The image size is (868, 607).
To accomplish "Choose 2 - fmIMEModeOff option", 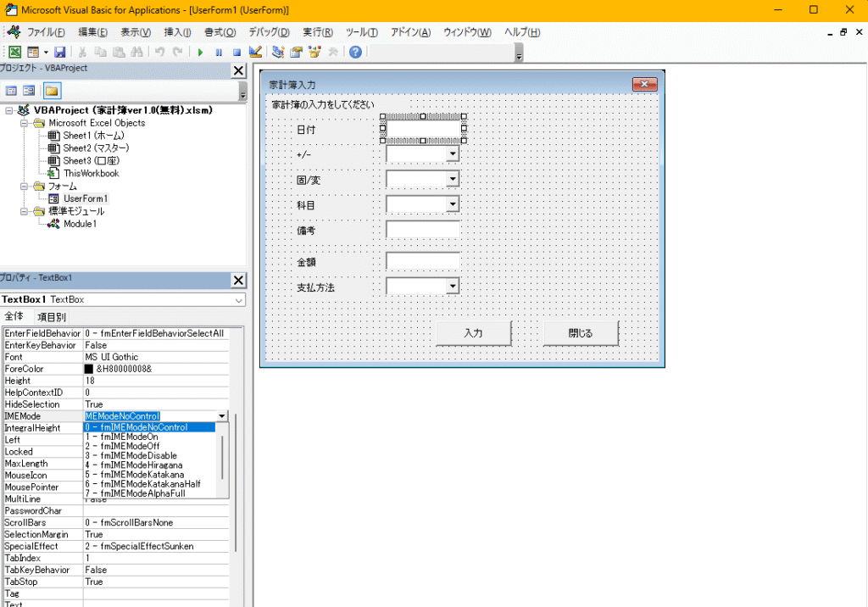I will (x=149, y=446).
